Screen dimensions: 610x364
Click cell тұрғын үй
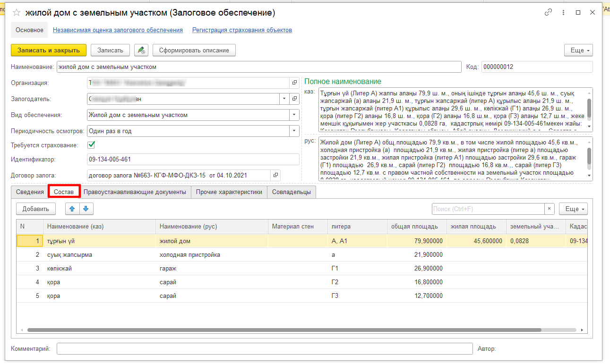click(x=99, y=241)
